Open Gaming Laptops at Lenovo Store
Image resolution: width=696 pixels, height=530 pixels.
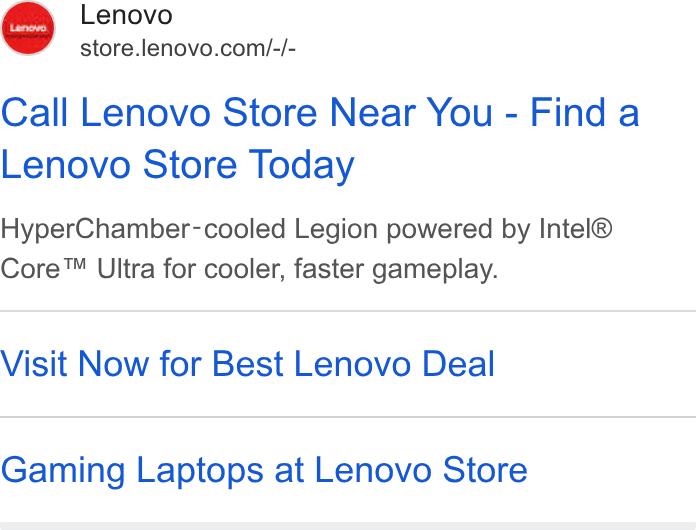click(264, 471)
